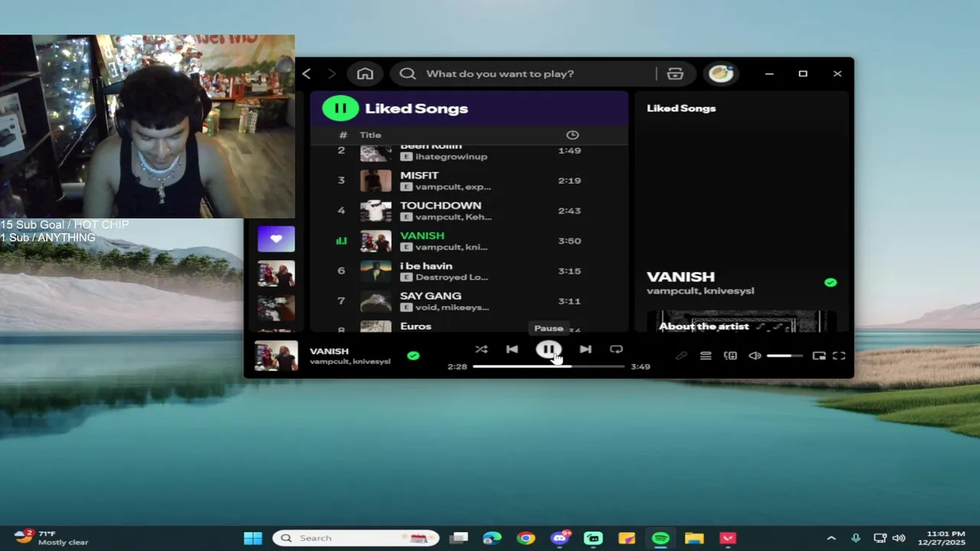Image resolution: width=980 pixels, height=551 pixels.
Task: Click the system tray microphone icon
Action: [x=856, y=538]
